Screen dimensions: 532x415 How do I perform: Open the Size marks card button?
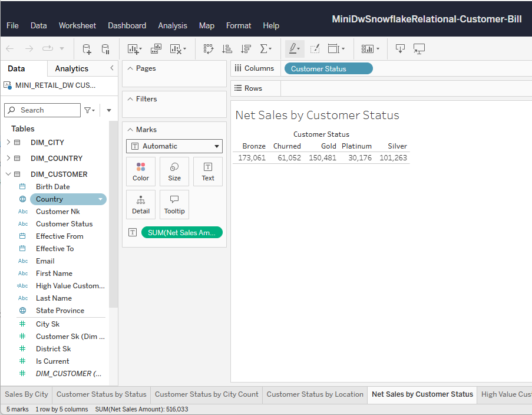[174, 172]
